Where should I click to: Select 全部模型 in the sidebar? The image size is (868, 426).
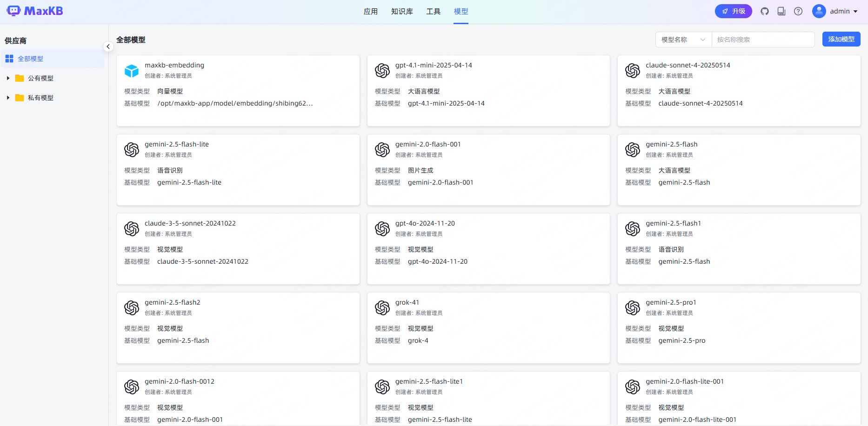(x=52, y=59)
